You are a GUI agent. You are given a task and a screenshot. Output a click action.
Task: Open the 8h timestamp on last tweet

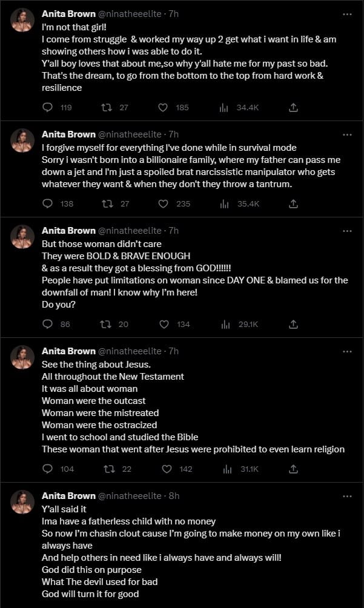(x=174, y=495)
